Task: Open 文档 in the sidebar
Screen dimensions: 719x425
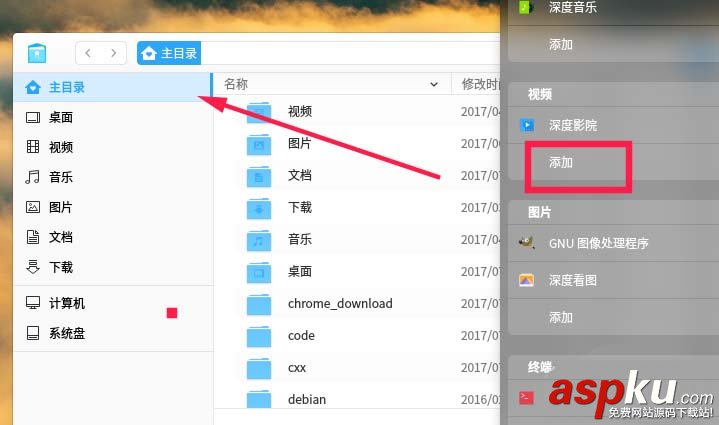Action: click(113, 237)
